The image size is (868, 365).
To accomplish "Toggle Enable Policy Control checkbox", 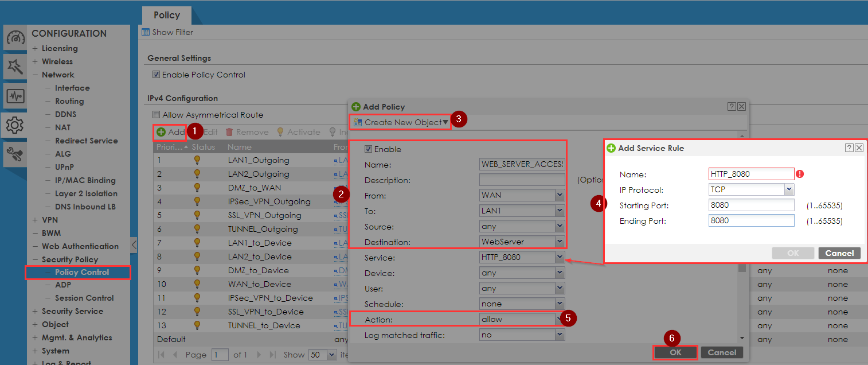I will point(156,75).
